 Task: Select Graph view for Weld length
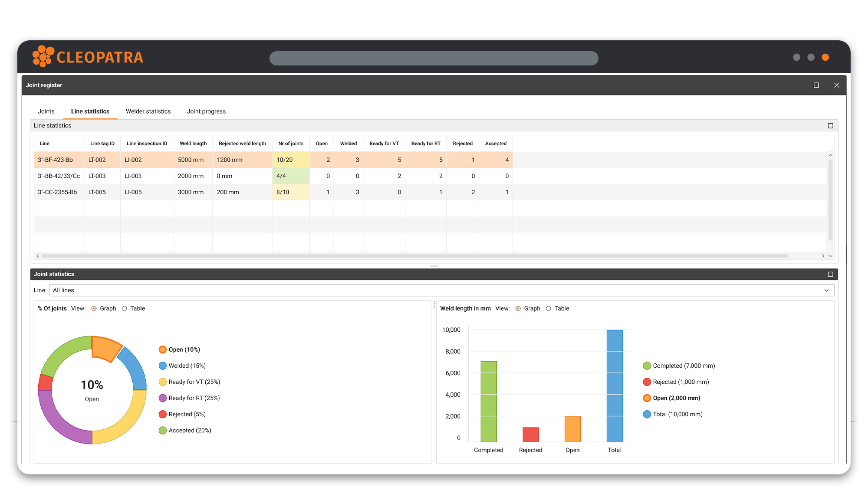(x=518, y=308)
